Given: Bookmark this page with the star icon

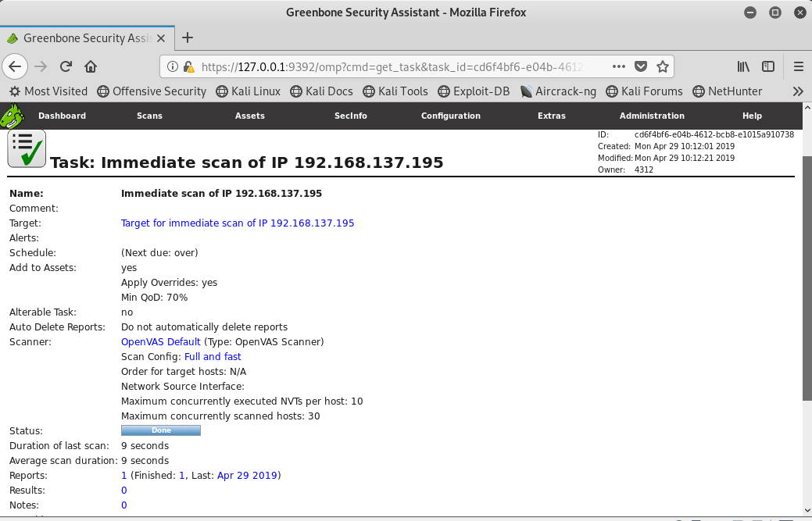Looking at the screenshot, I should 663,66.
